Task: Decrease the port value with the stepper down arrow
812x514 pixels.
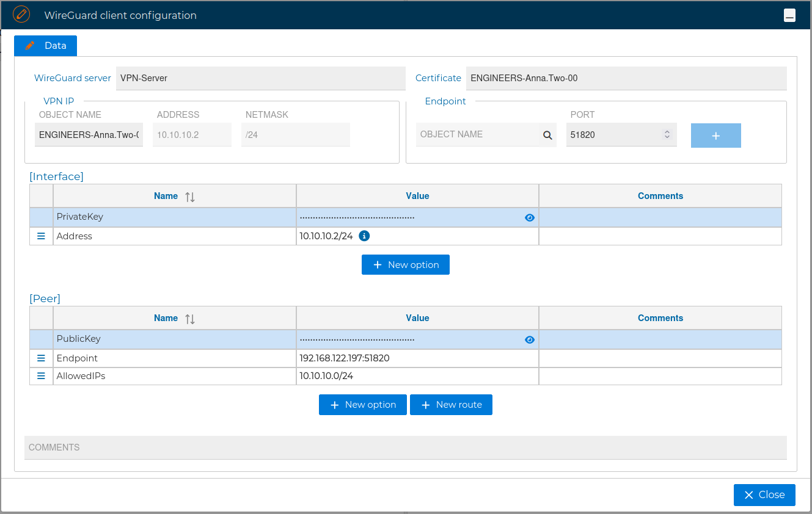Action: click(x=667, y=137)
